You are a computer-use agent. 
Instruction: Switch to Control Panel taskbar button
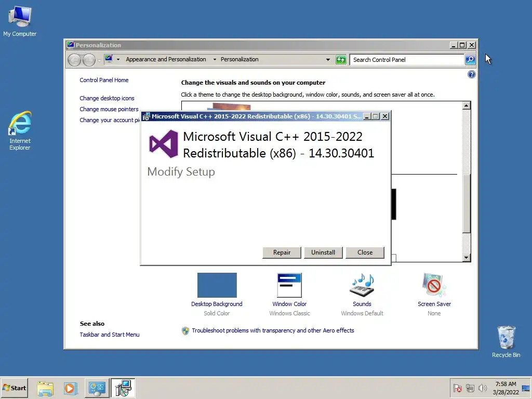97,388
